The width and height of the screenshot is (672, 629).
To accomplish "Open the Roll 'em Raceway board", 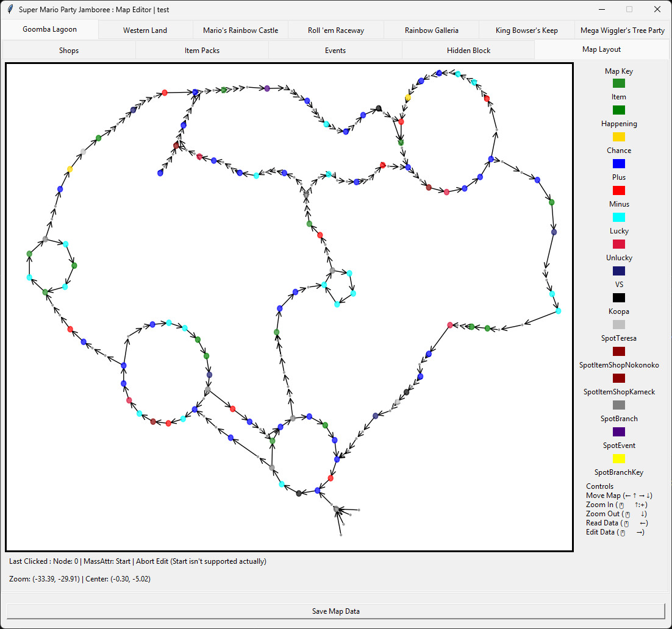I will click(335, 29).
